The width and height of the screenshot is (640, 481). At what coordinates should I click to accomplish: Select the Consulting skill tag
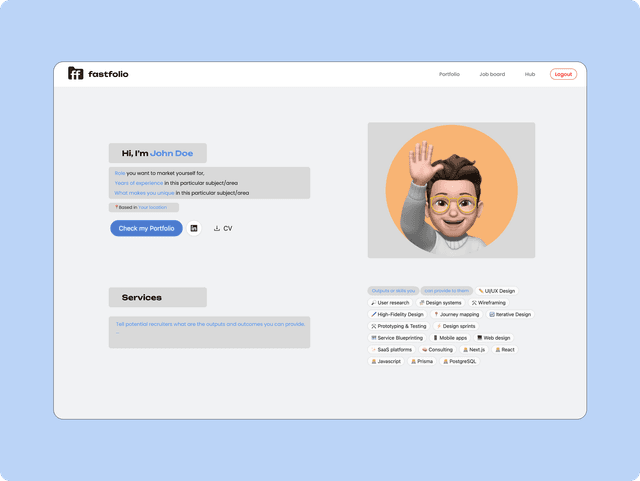click(437, 350)
